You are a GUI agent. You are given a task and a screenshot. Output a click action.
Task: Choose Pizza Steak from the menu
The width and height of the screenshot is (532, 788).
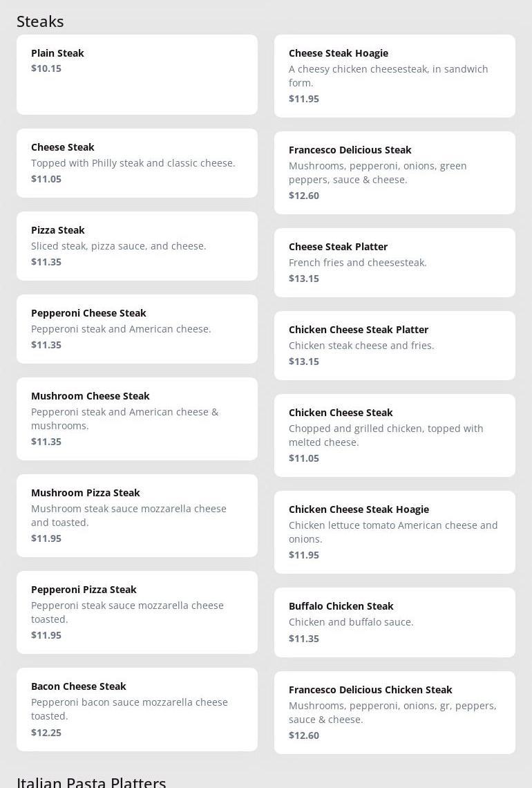137,246
